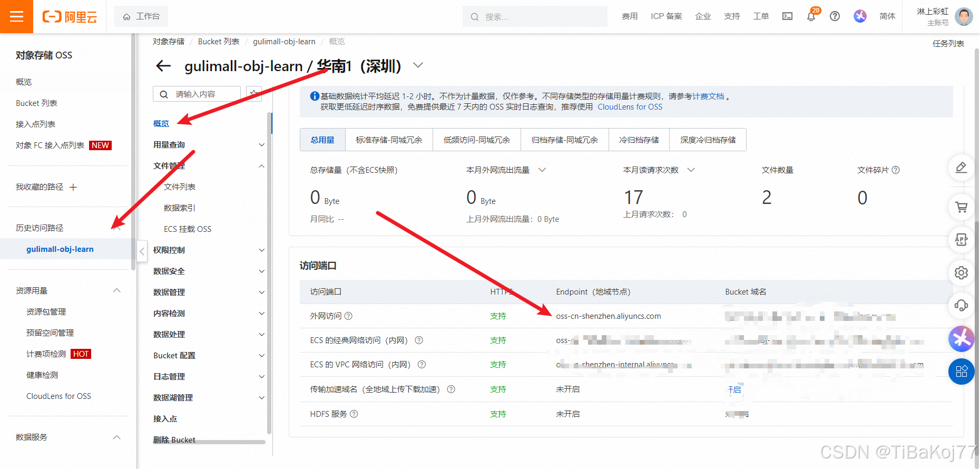Click 删除 Bucket in the menu

point(174,439)
